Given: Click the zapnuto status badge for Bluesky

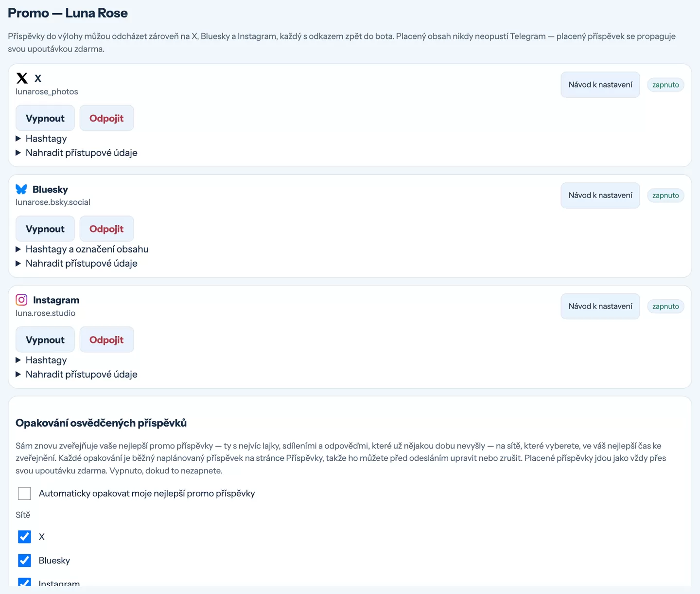Looking at the screenshot, I should pyautogui.click(x=665, y=196).
